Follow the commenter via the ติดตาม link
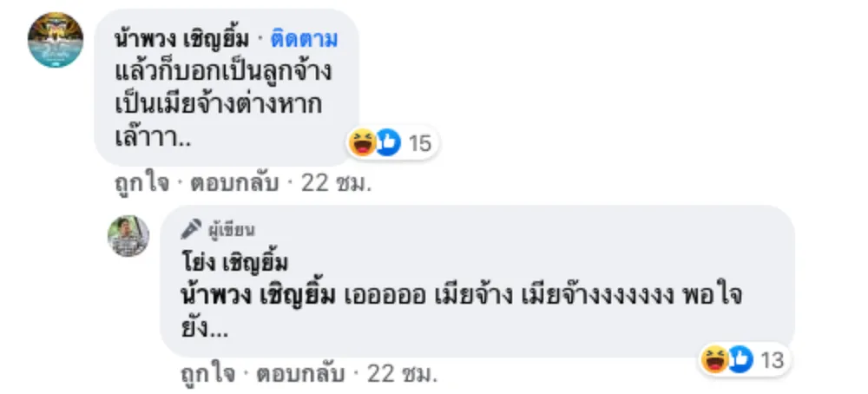 click(x=303, y=39)
